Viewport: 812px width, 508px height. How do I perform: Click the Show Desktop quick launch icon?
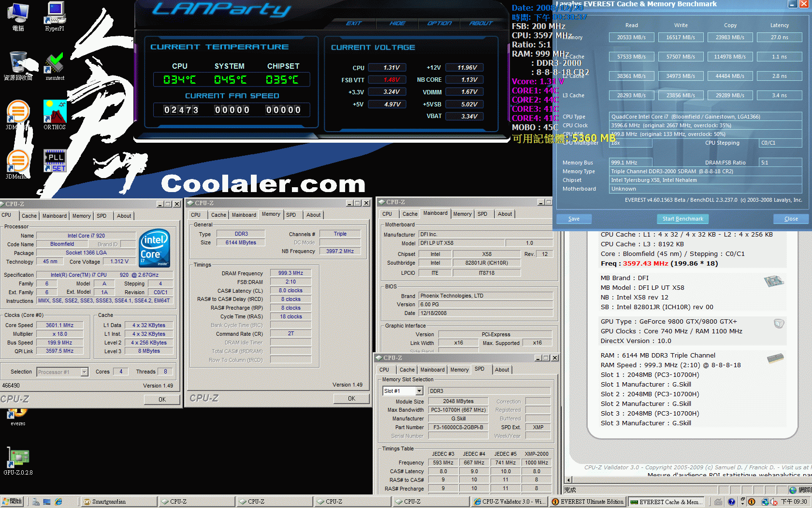pyautogui.click(x=47, y=502)
